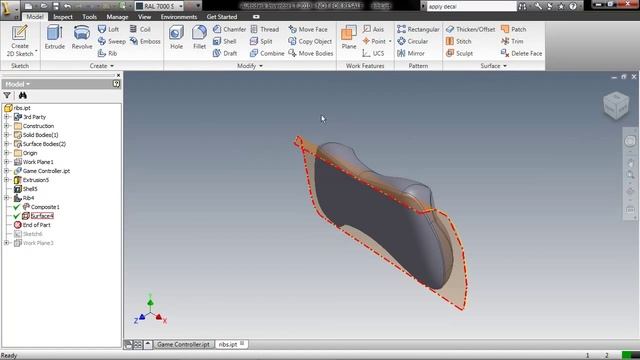Image resolution: width=640 pixels, height=360 pixels.
Task: Click Move Face tool
Action: (308, 29)
